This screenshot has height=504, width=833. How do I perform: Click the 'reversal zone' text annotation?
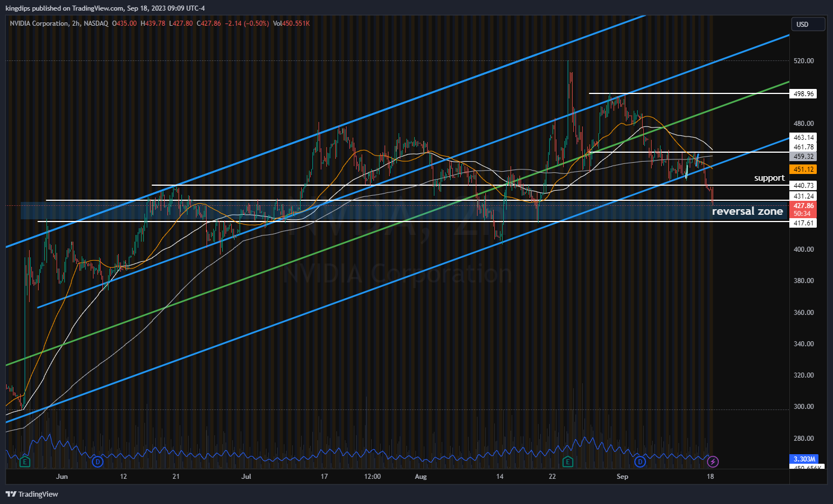pos(747,211)
